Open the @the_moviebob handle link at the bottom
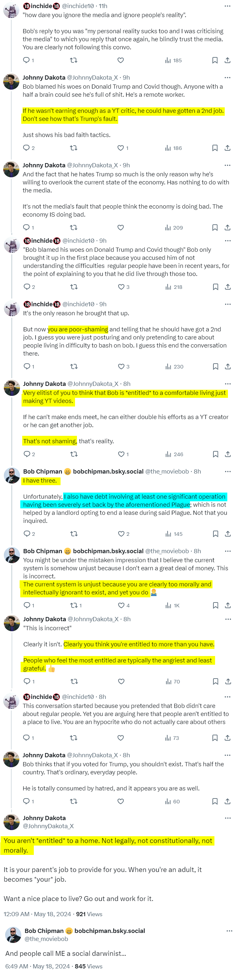This screenshot has width=236, height=980. pos(46,939)
